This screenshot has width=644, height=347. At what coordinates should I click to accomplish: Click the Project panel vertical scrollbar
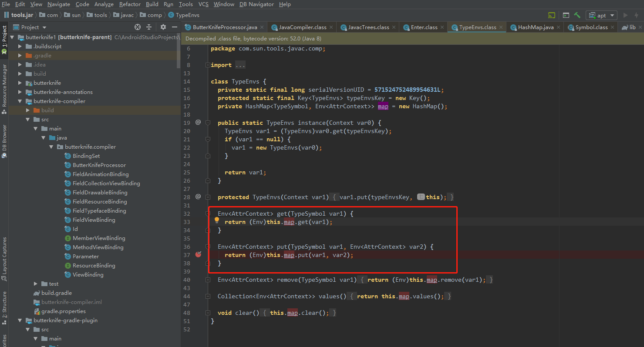[x=179, y=51]
